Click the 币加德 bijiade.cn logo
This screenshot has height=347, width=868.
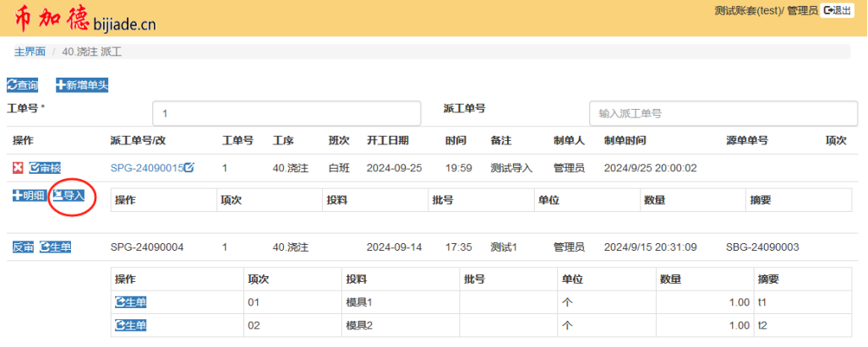click(x=85, y=20)
